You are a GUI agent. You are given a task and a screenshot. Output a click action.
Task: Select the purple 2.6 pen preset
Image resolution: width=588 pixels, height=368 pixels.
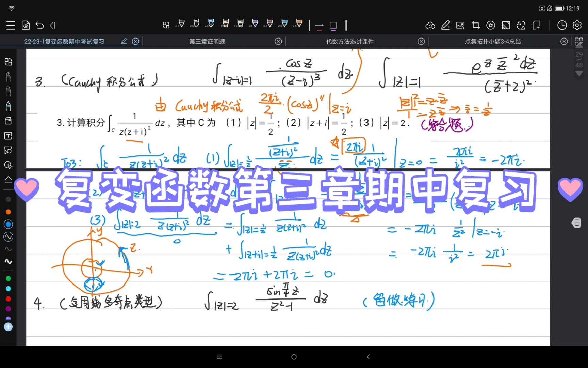(x=254, y=24)
